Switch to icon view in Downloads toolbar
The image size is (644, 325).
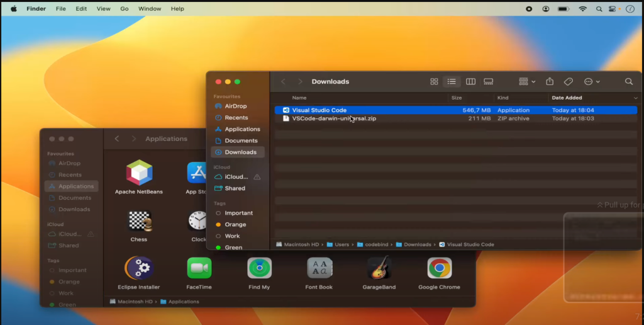434,82
